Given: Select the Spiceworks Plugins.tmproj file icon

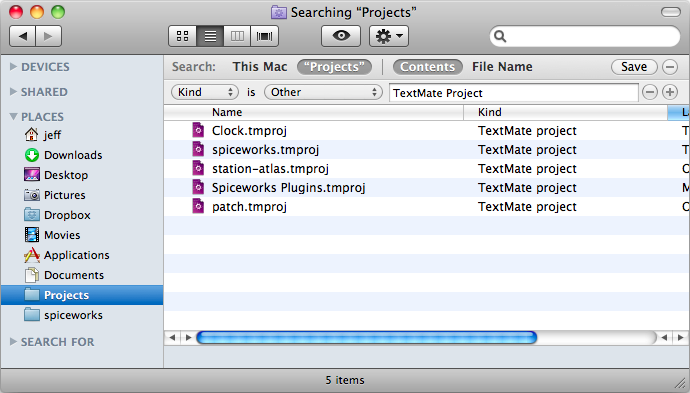Looking at the screenshot, I should (x=198, y=187).
